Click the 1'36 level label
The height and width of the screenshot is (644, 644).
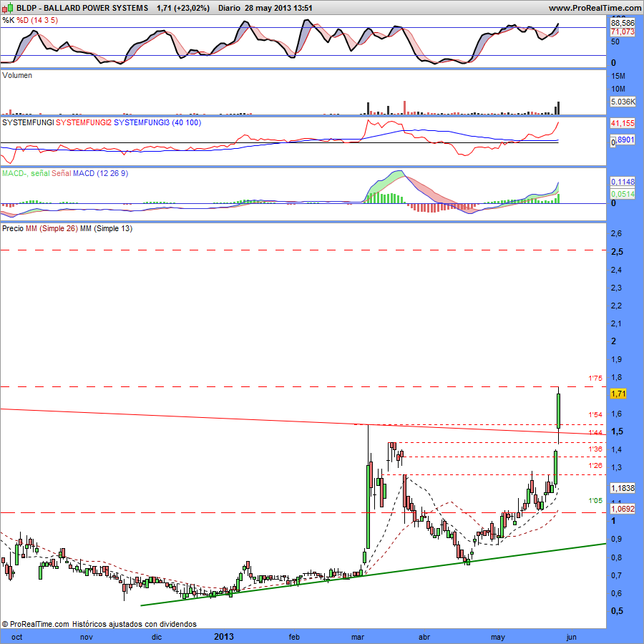click(x=595, y=449)
